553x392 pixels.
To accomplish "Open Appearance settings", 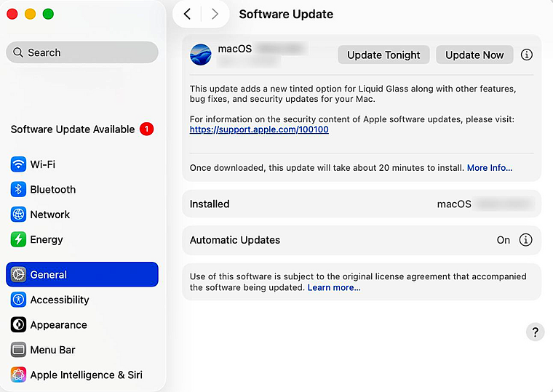I will tap(82, 324).
